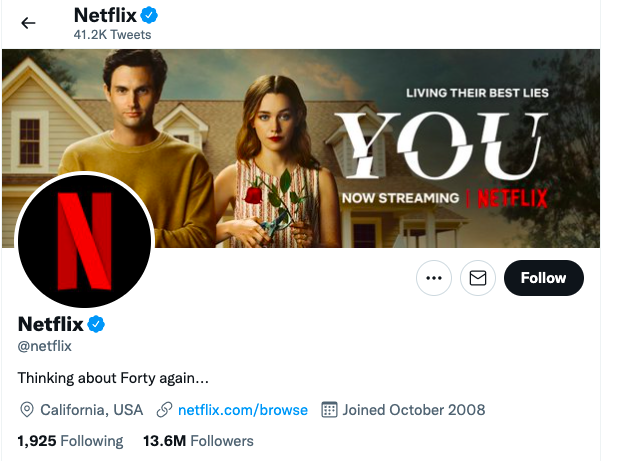This screenshot has height=461, width=620.
Task: Click the location pin icon
Action: (x=27, y=410)
